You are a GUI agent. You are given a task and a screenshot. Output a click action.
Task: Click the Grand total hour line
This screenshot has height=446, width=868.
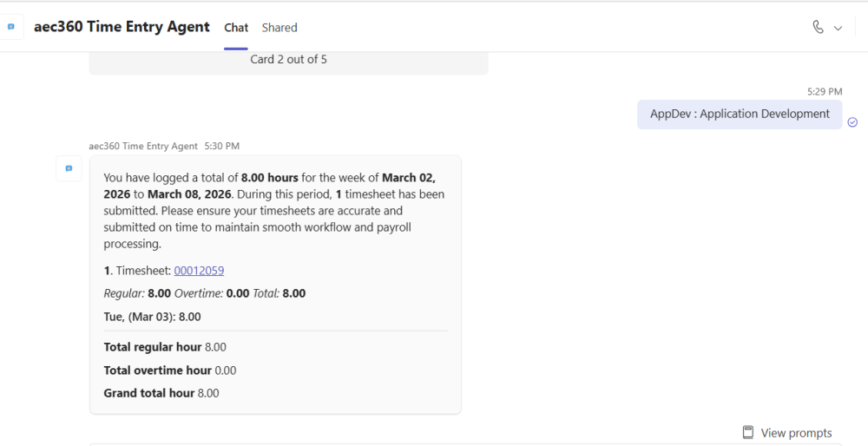[x=161, y=393]
